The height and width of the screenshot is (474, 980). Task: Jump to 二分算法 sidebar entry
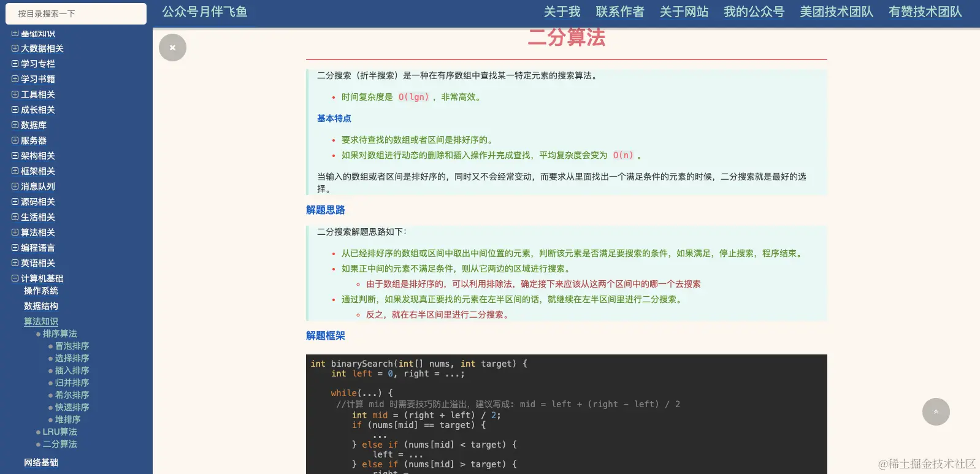tap(60, 444)
